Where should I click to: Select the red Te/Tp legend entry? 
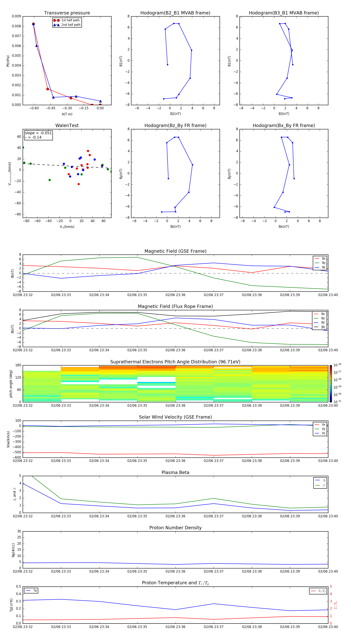(318, 591)
